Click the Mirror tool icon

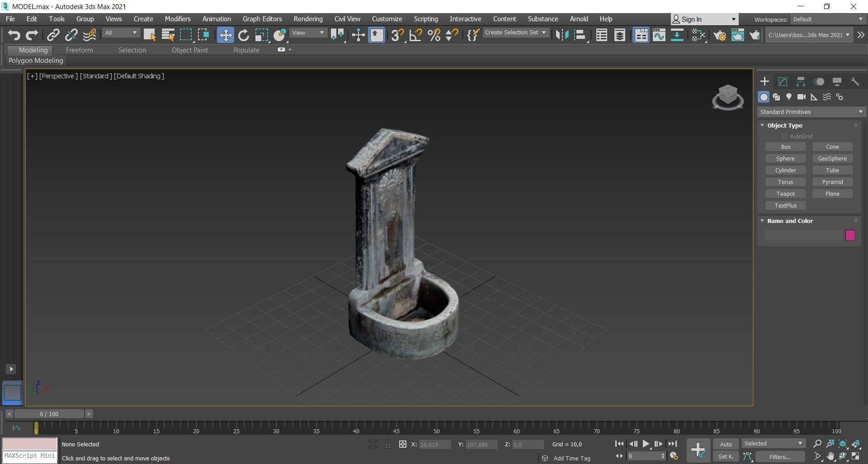(x=561, y=35)
